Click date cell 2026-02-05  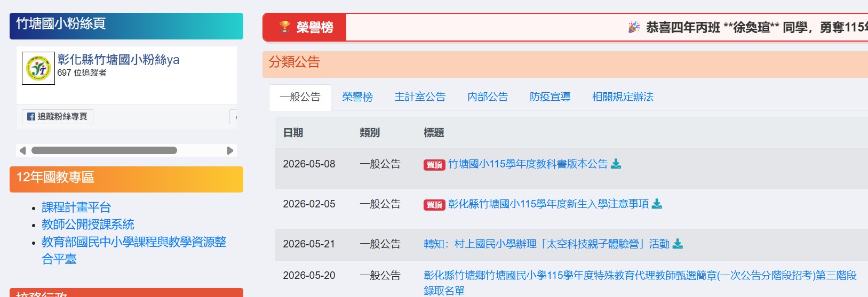pos(309,204)
